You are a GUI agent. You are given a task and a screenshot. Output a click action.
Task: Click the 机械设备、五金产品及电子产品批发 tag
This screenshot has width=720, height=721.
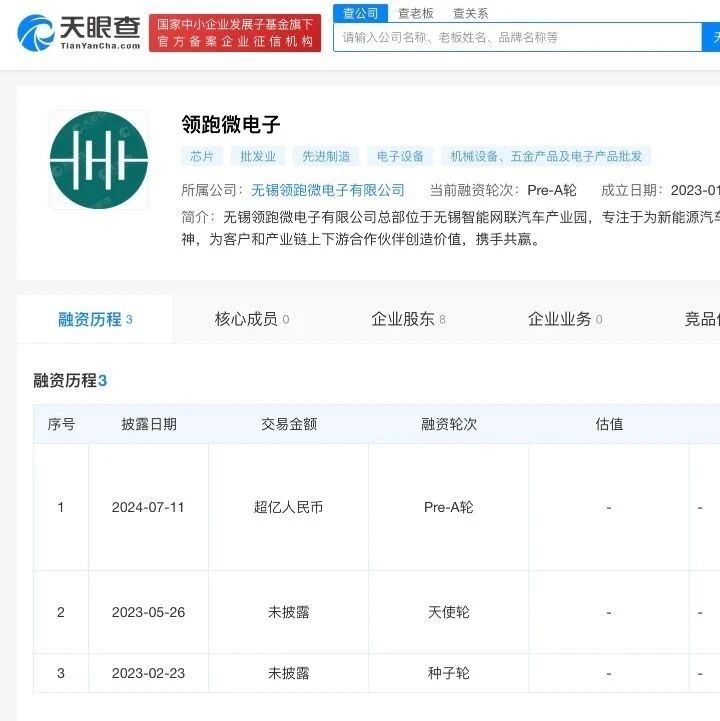(546, 156)
